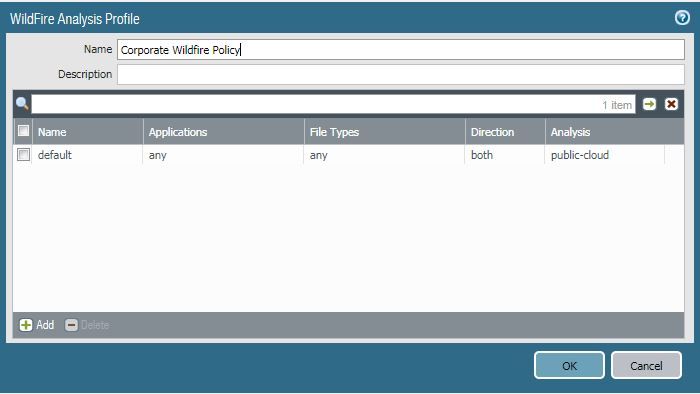Select the "default" rule name cell
The height and width of the screenshot is (394, 700).
[54, 155]
